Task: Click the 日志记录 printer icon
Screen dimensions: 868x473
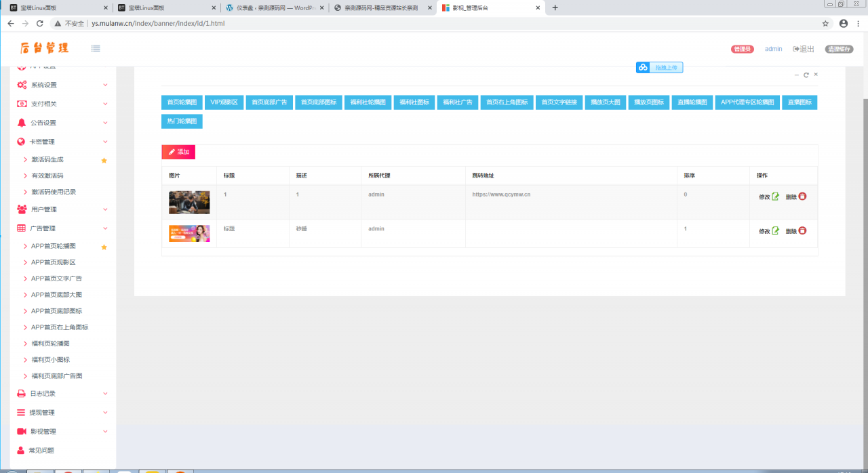Action: pyautogui.click(x=22, y=394)
